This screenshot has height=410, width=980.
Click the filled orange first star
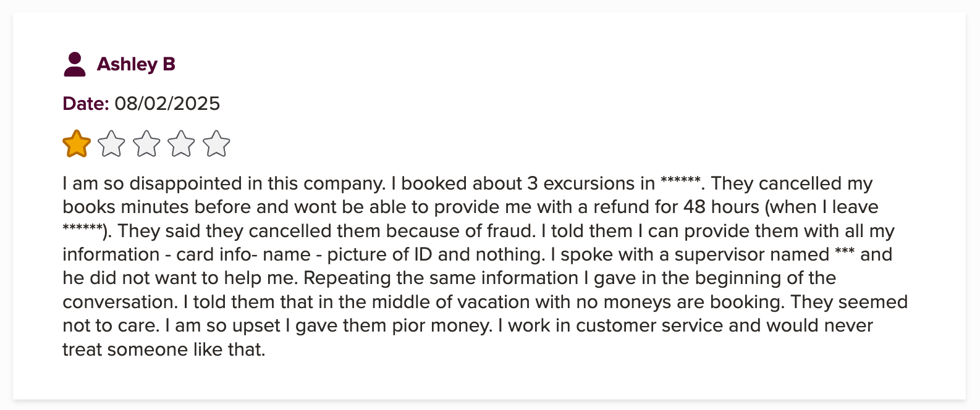(x=77, y=144)
